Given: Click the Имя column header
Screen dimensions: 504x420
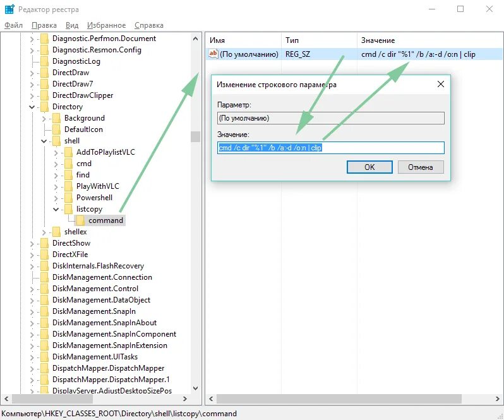Looking at the screenshot, I should 243,40.
